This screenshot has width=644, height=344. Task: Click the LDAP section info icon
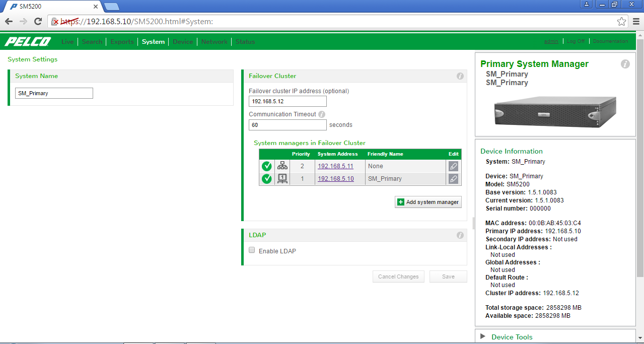(x=460, y=235)
